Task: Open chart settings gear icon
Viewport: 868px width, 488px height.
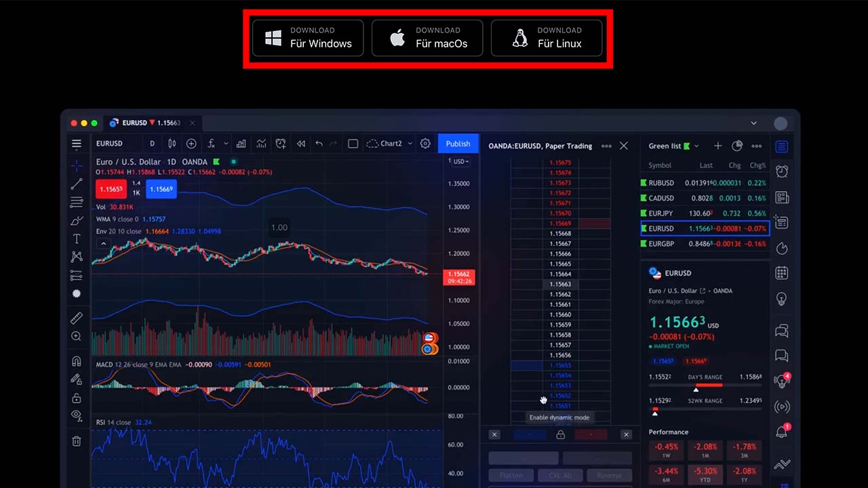Action: click(x=425, y=144)
